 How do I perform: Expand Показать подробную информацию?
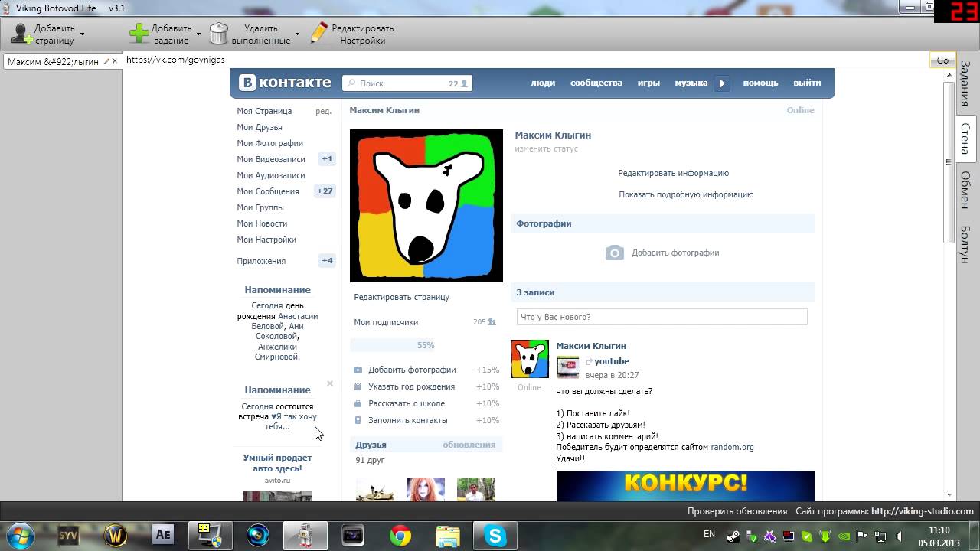(686, 194)
